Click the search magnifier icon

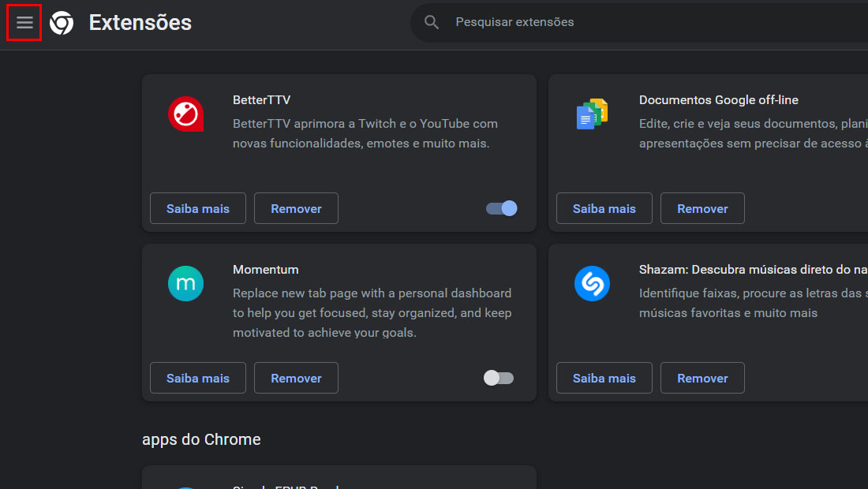[x=431, y=22]
